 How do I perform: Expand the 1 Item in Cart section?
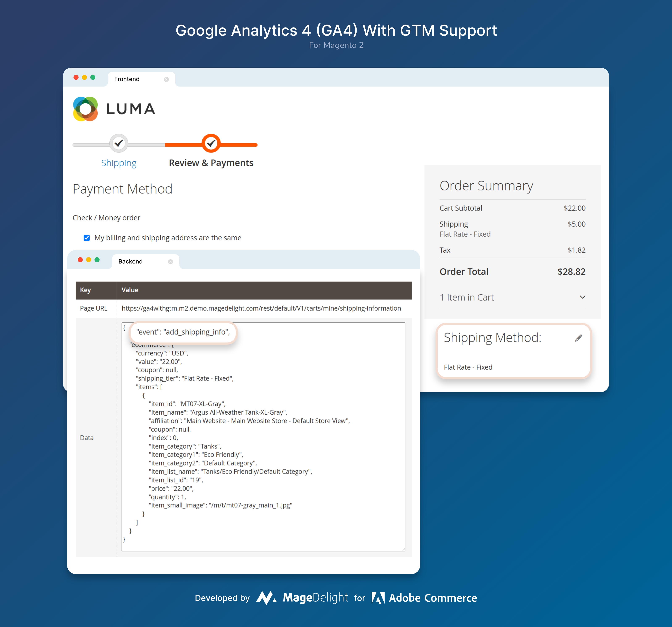[x=512, y=297]
